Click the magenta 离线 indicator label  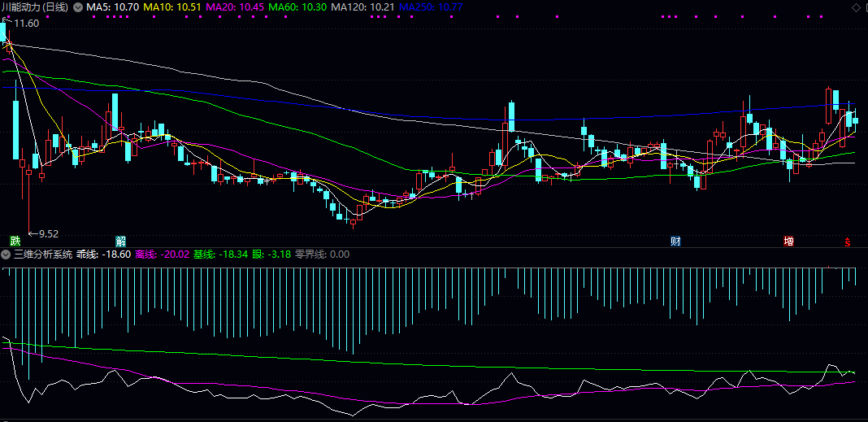(161, 255)
